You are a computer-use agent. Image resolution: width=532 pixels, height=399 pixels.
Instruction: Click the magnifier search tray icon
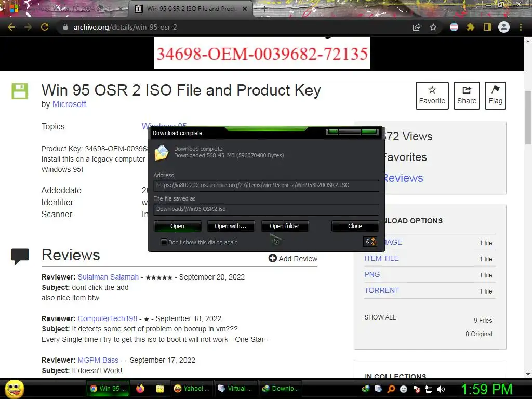pyautogui.click(x=391, y=389)
